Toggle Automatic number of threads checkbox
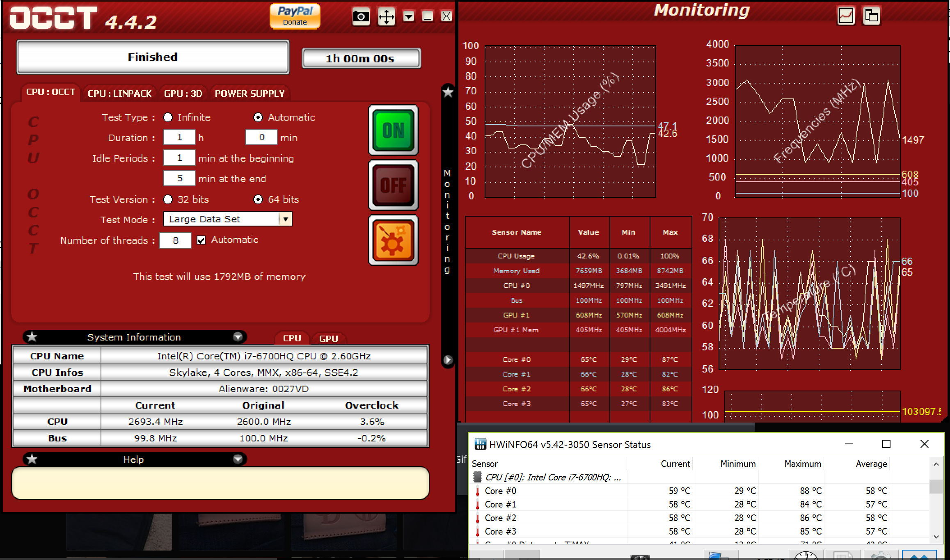 click(x=201, y=240)
